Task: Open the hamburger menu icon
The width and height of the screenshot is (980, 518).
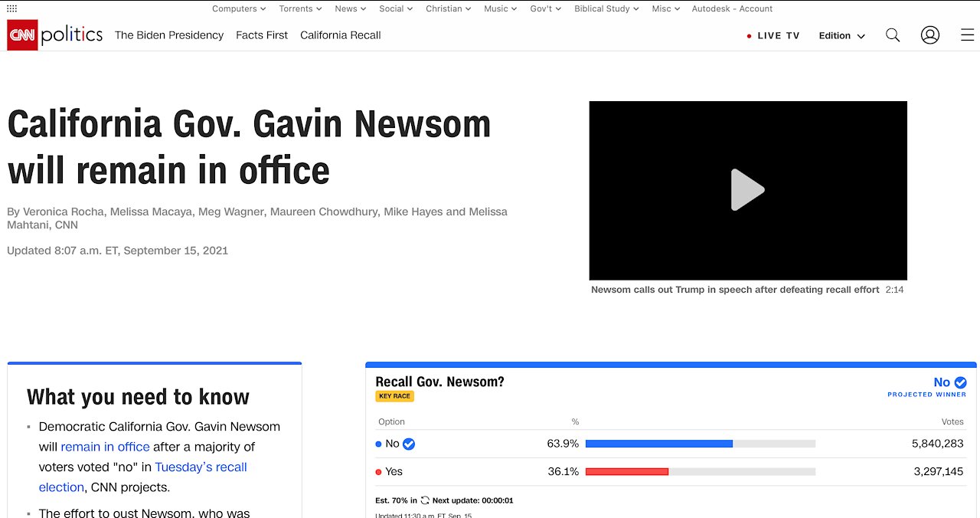Action: coord(968,35)
